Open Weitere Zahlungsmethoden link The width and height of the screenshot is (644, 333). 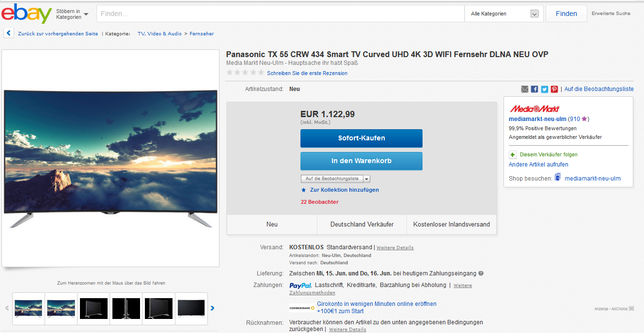[380, 289]
